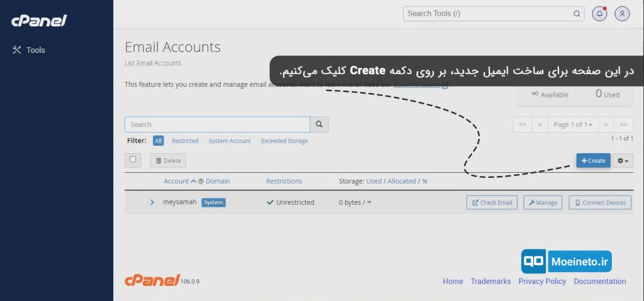644x301 pixels.
Task: Open the user account menu icon
Action: click(x=622, y=14)
